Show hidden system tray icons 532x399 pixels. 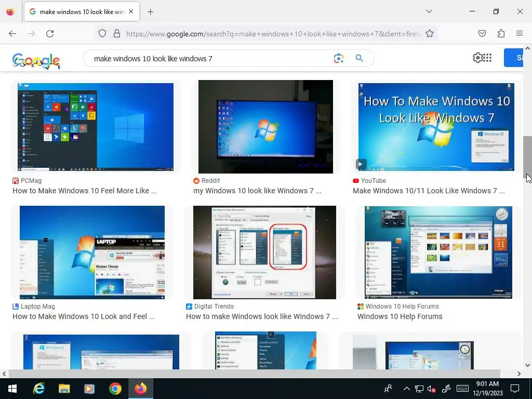click(x=406, y=389)
